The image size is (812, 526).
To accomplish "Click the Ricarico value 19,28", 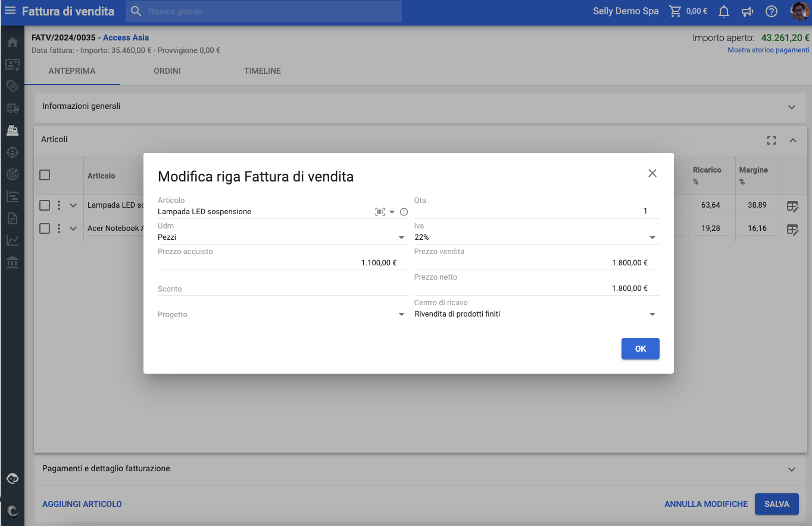I will pyautogui.click(x=711, y=228).
